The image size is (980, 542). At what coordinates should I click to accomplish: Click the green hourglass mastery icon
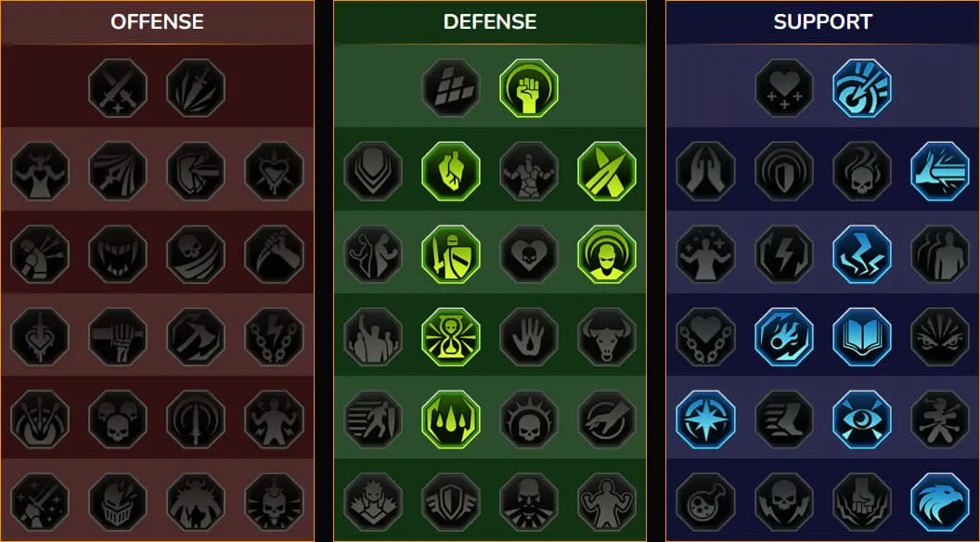click(451, 337)
